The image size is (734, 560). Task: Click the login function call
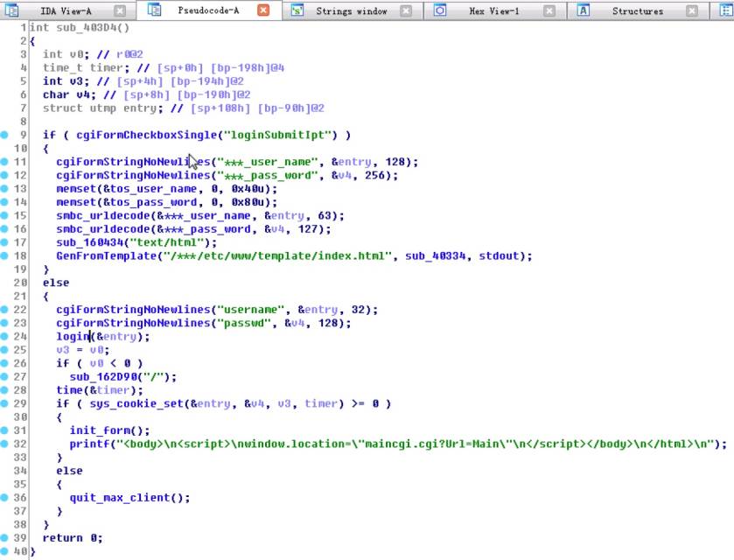(73, 336)
